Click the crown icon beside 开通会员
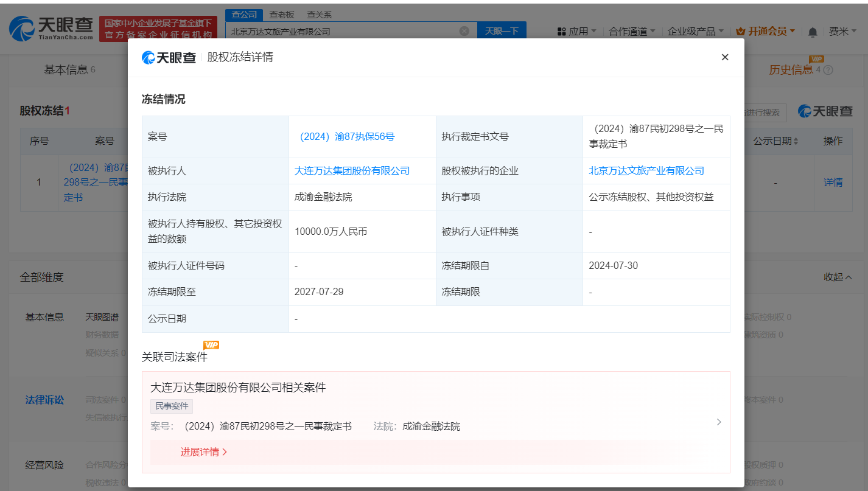The width and height of the screenshot is (868, 491). click(741, 30)
